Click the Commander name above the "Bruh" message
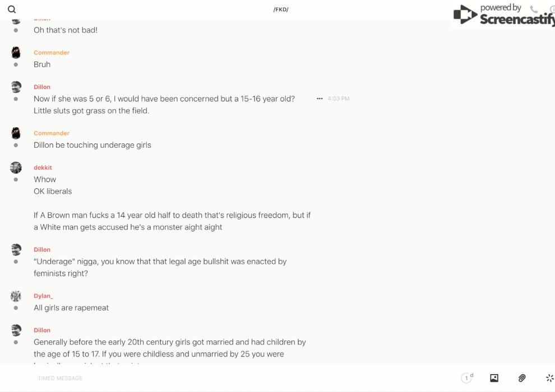The image size is (555, 392). (52, 53)
